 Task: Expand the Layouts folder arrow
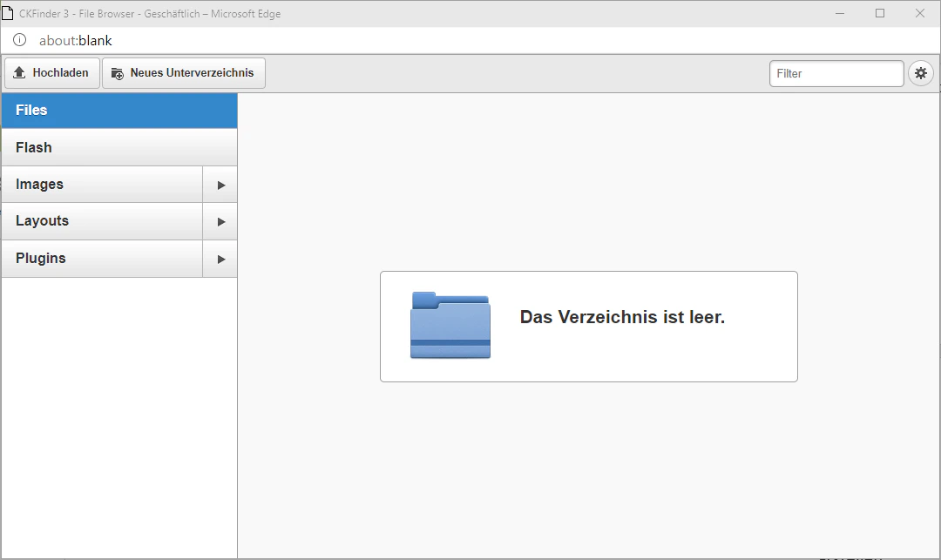coord(220,221)
